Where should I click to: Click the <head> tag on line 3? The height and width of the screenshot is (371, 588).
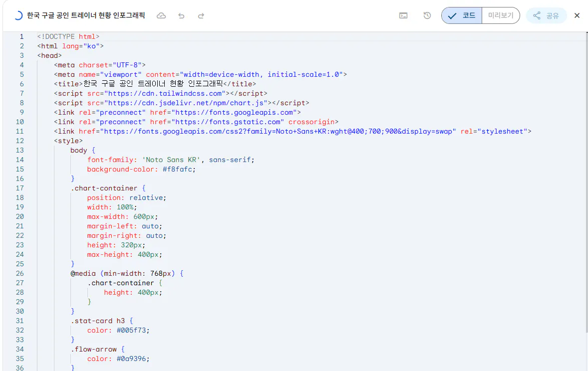click(49, 55)
